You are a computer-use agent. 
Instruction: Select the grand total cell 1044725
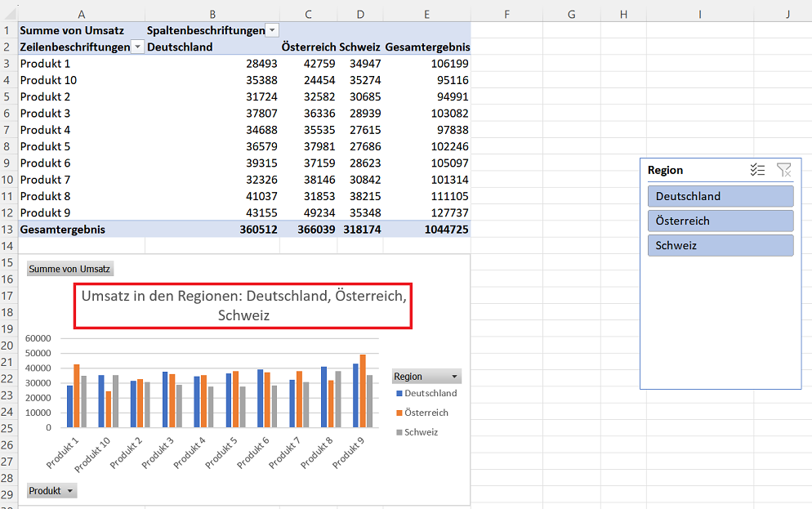coord(441,230)
